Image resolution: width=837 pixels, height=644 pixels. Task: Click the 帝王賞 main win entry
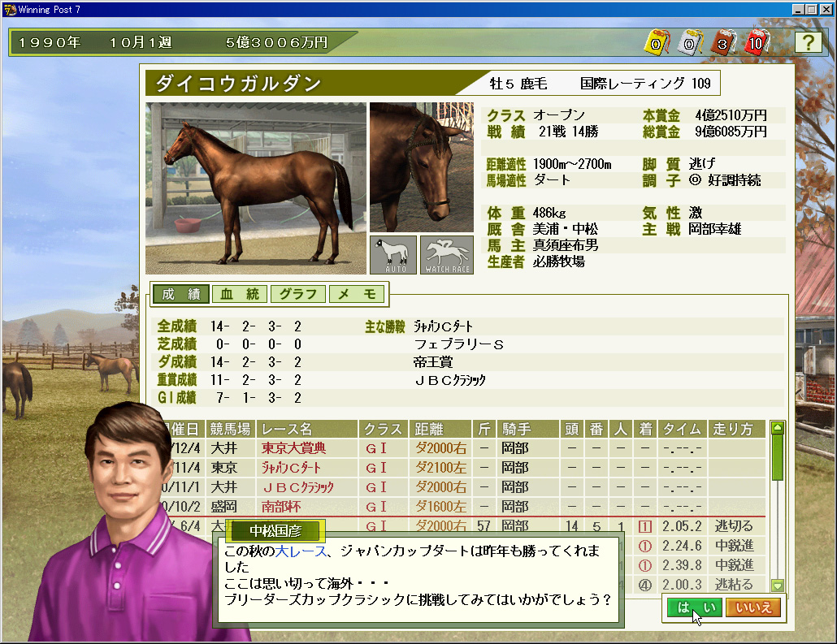[x=433, y=362]
